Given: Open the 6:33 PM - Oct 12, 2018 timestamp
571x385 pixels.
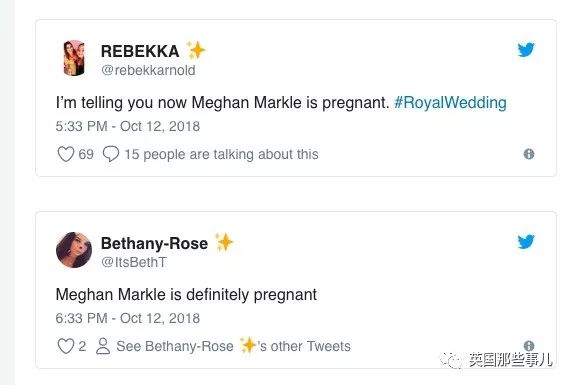Looking at the screenshot, I should pyautogui.click(x=128, y=318).
